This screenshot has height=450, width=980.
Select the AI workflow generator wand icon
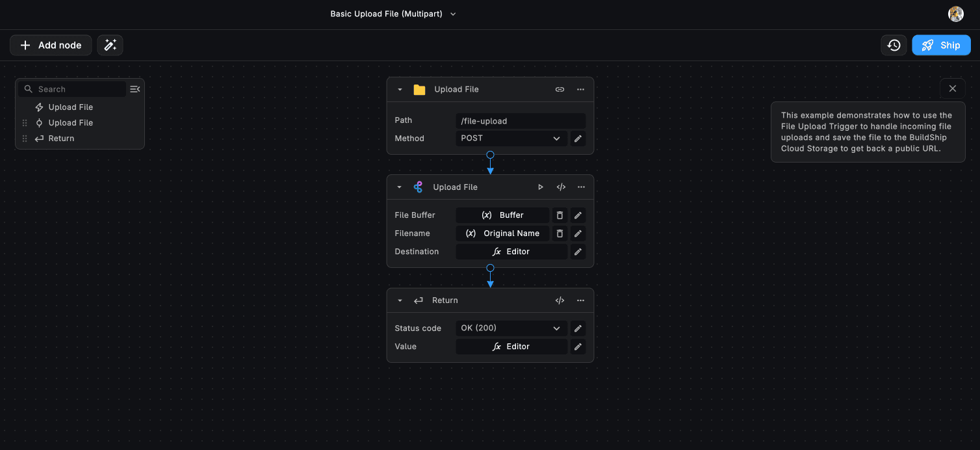tap(110, 45)
